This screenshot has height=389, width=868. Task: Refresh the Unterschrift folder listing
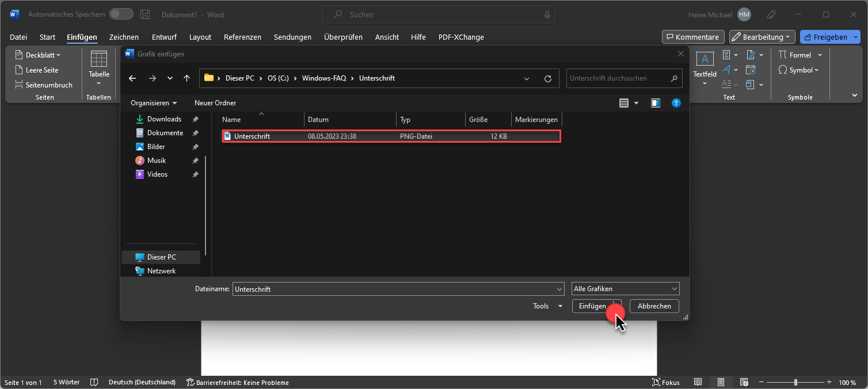tap(548, 78)
